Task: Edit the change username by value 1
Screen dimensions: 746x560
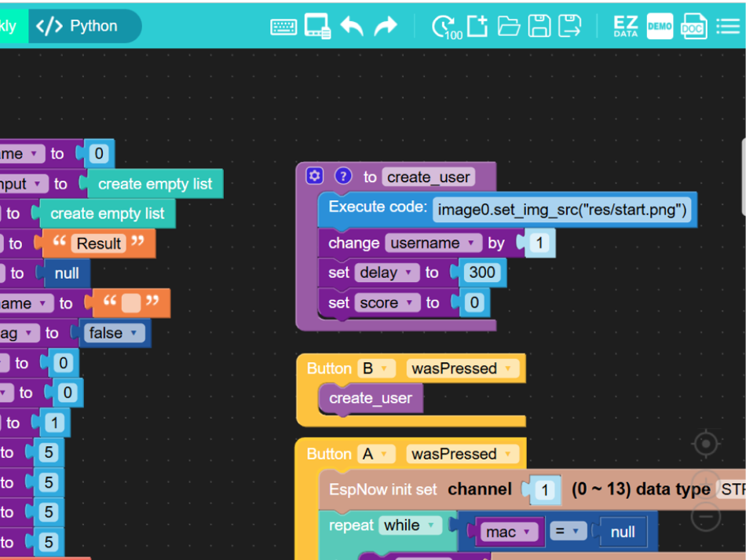Action: 539,243
